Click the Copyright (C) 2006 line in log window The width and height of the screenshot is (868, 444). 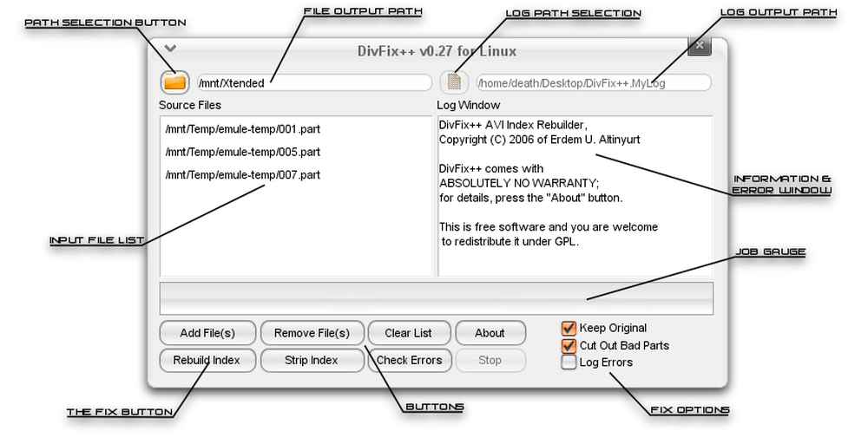click(x=539, y=140)
